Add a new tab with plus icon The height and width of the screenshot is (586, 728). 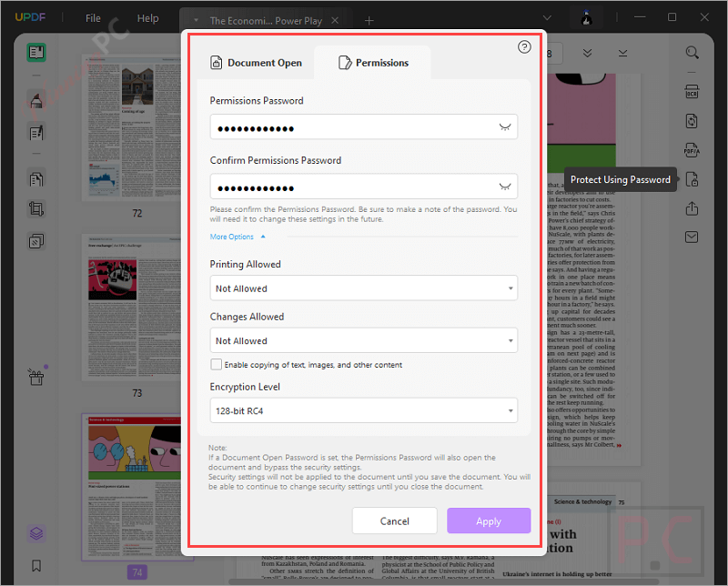[369, 20]
